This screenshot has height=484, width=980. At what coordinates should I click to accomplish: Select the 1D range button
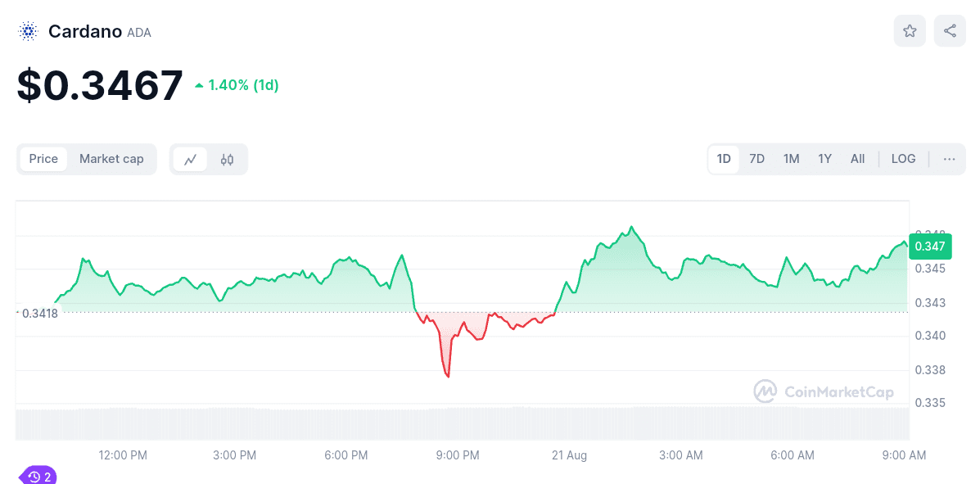pyautogui.click(x=724, y=159)
